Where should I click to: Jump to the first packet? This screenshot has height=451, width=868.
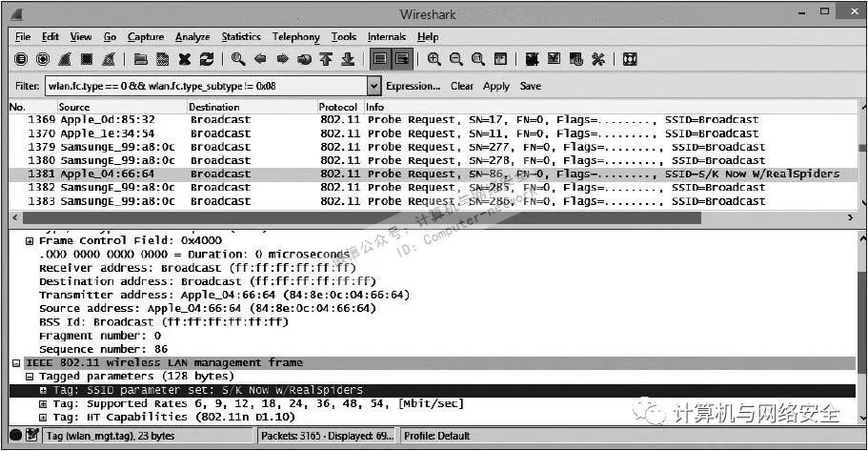pyautogui.click(x=326, y=59)
